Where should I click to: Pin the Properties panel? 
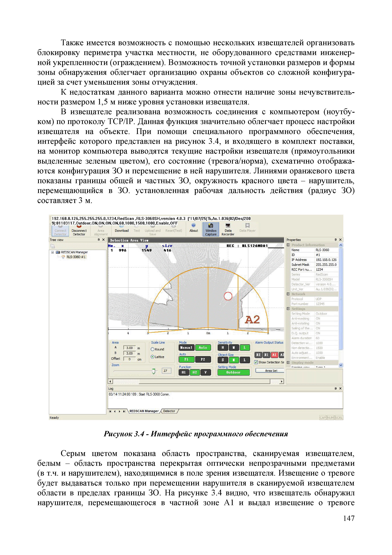pyautogui.click(x=335, y=240)
